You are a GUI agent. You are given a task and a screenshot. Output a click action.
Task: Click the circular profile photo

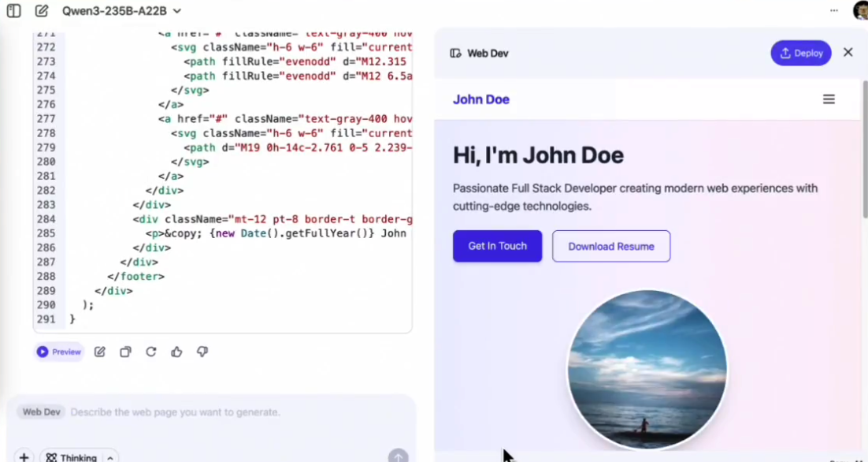[647, 369]
